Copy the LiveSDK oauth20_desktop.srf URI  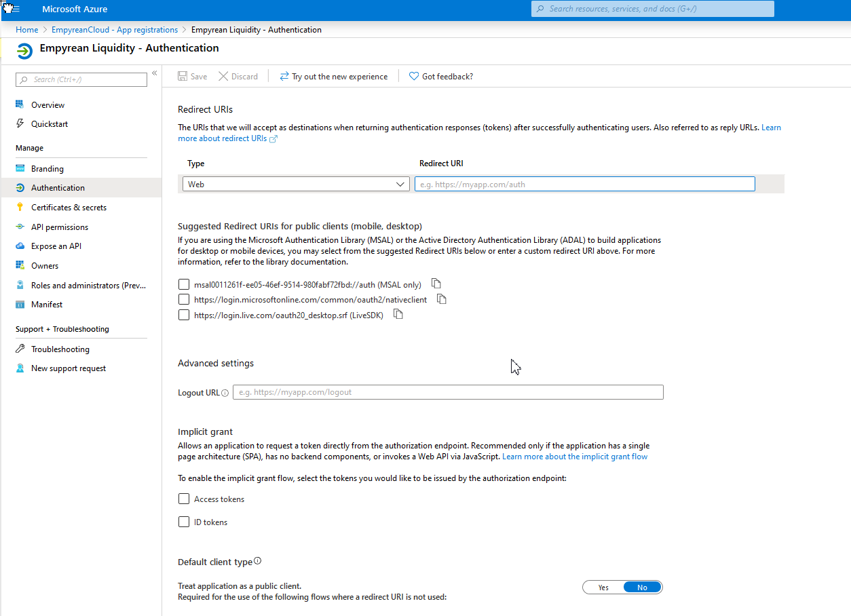[398, 314]
